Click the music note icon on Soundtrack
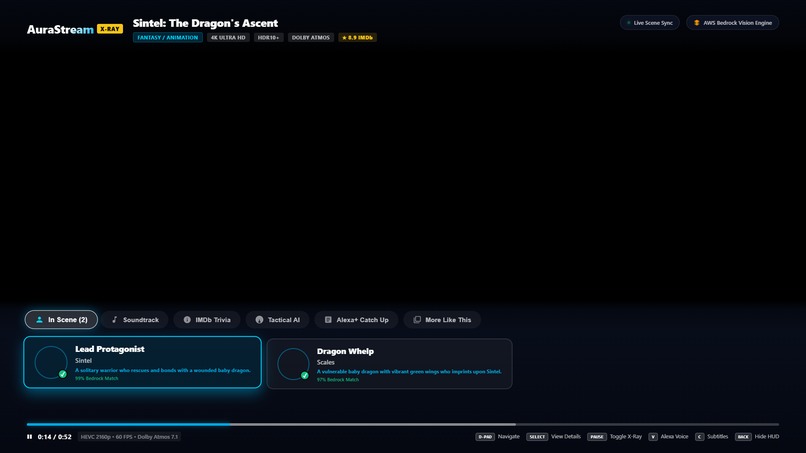 tap(115, 319)
